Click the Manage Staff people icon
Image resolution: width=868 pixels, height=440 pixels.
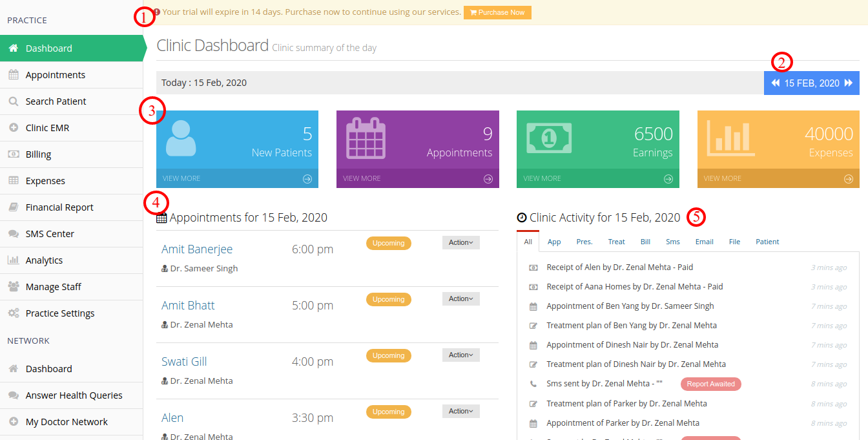13,287
